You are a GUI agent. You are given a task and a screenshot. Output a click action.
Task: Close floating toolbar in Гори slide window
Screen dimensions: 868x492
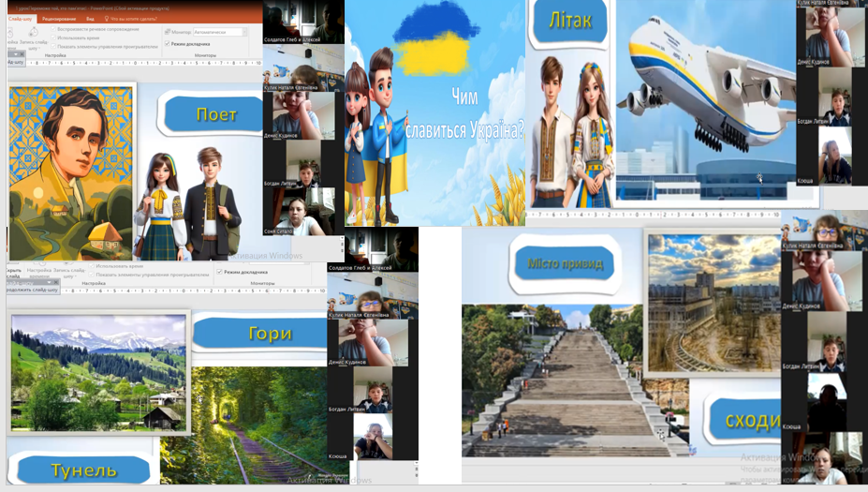tap(56, 283)
